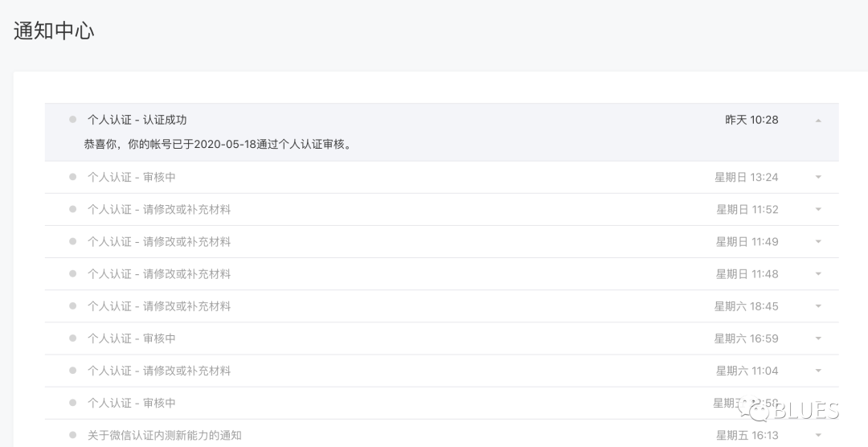The image size is (868, 447).
Task: Expand the 星期六 18:45 notification arrow
Action: (x=818, y=306)
